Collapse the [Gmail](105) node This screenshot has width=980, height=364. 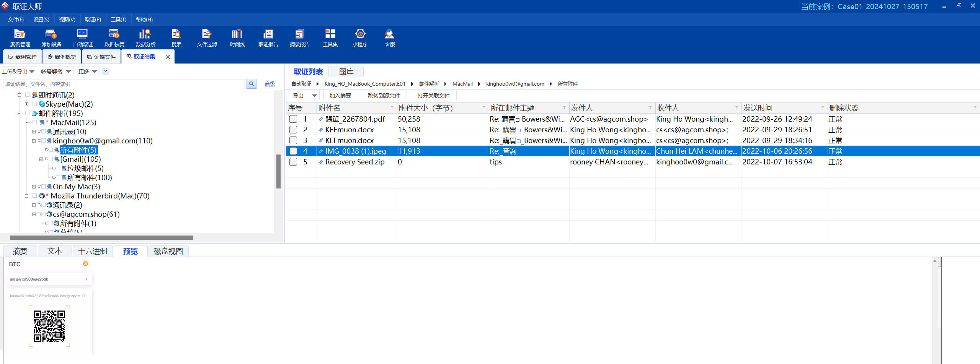coord(41,159)
